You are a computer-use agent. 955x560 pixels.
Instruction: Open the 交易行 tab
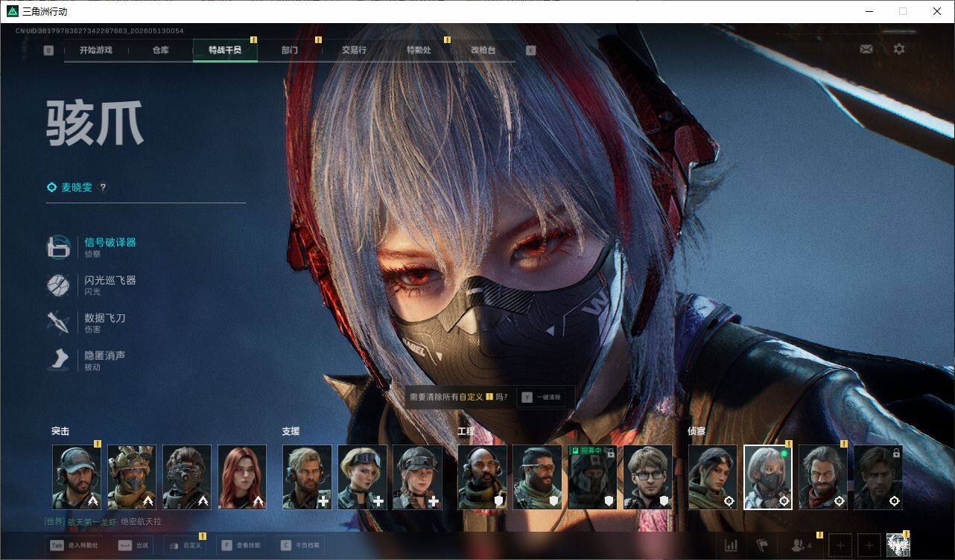(354, 50)
